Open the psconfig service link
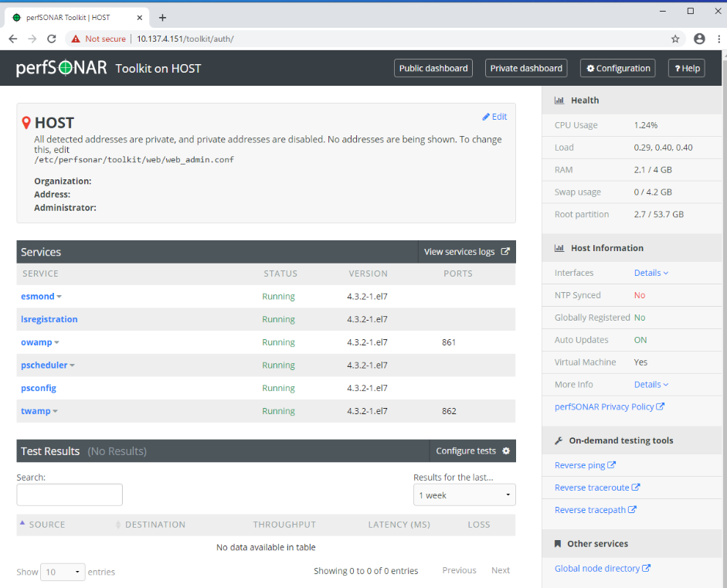727x588 pixels. 39,388
